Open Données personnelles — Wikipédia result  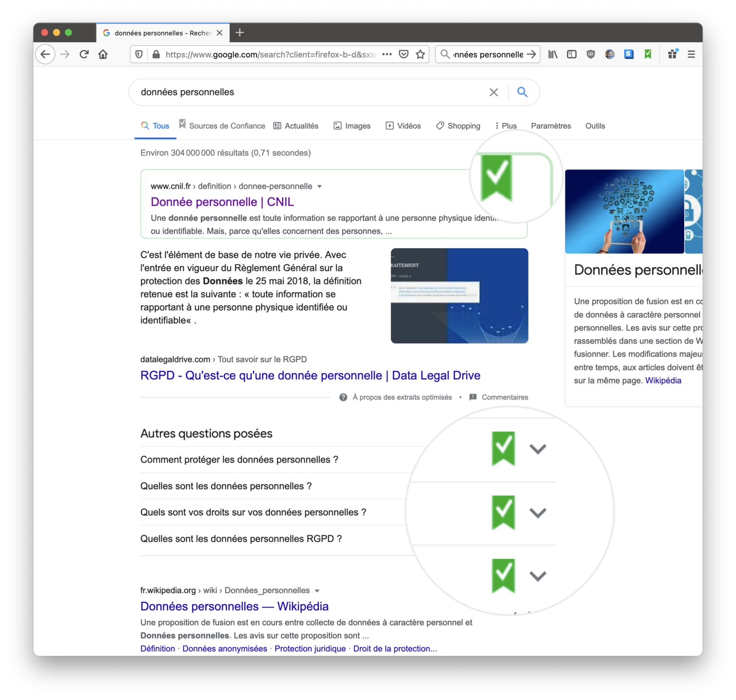click(x=234, y=606)
